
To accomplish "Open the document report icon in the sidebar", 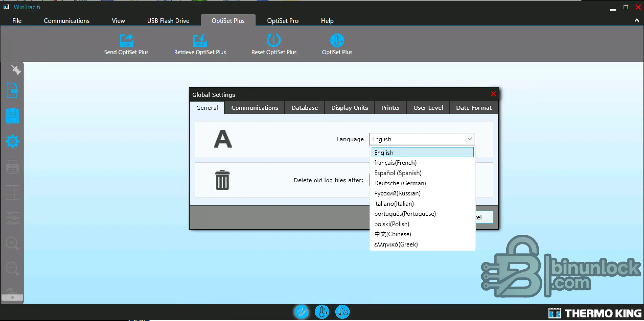I will pos(12,90).
